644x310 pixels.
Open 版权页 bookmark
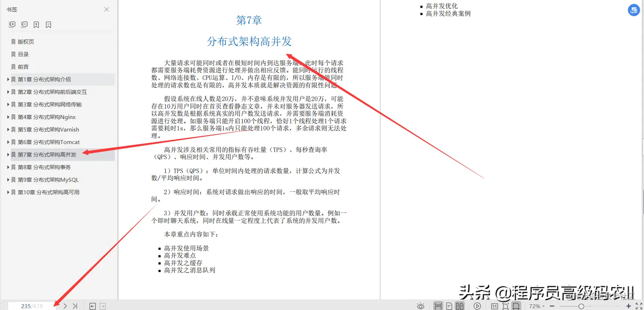pos(26,42)
